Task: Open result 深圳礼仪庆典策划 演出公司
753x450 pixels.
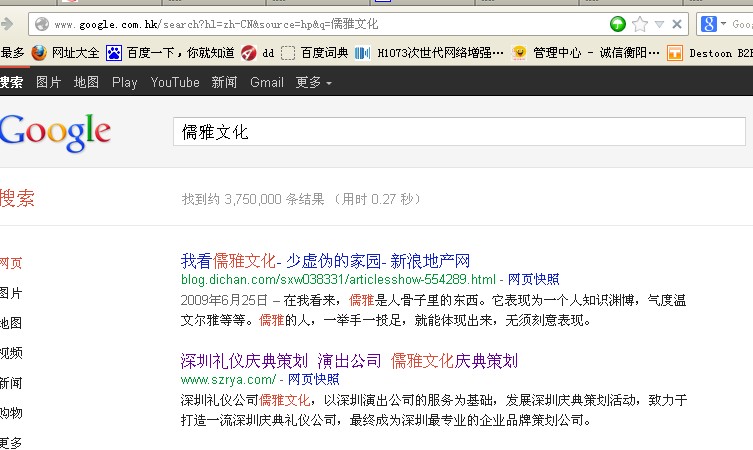Action: click(349, 361)
